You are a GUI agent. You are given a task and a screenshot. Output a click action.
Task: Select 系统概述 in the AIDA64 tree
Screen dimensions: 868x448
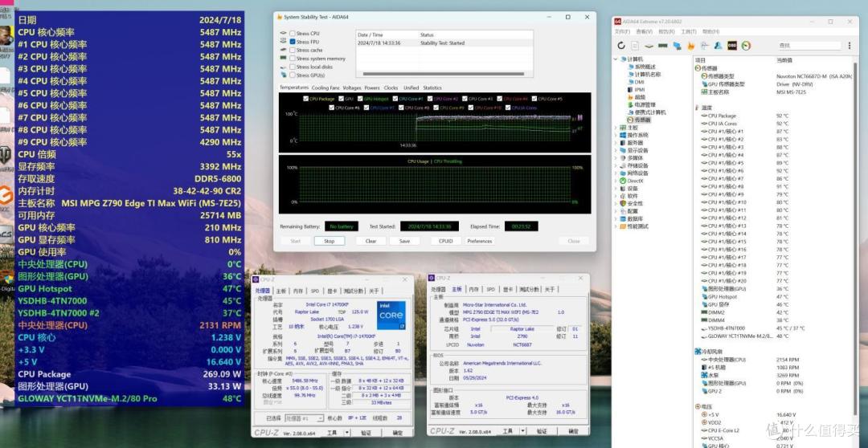[x=645, y=67]
